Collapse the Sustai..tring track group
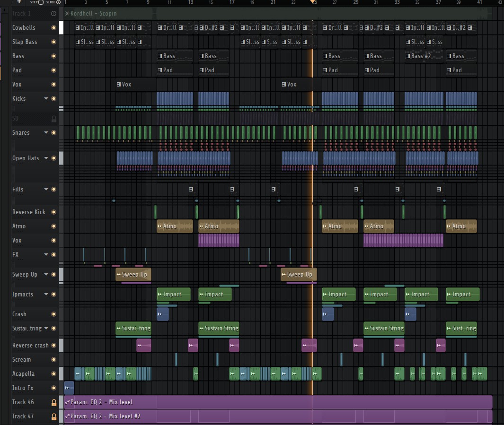Viewport: 504px width, 425px height. click(46, 329)
